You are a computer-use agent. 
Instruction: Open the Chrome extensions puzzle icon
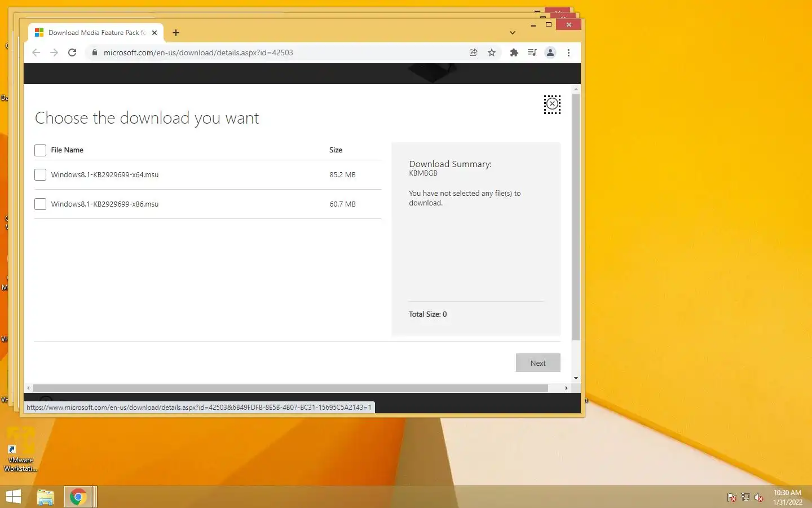514,52
